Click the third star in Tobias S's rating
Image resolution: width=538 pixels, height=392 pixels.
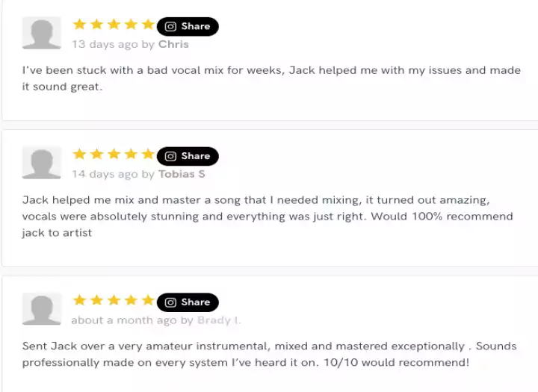(x=114, y=155)
